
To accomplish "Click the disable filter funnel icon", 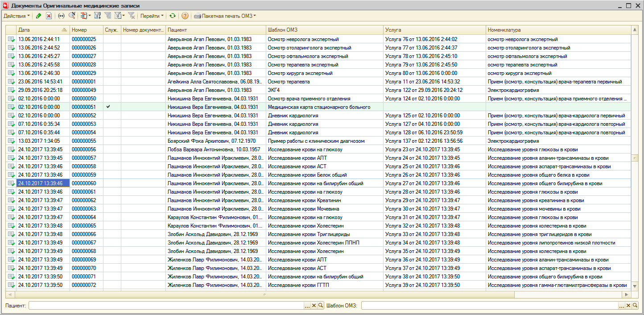I will point(132,16).
